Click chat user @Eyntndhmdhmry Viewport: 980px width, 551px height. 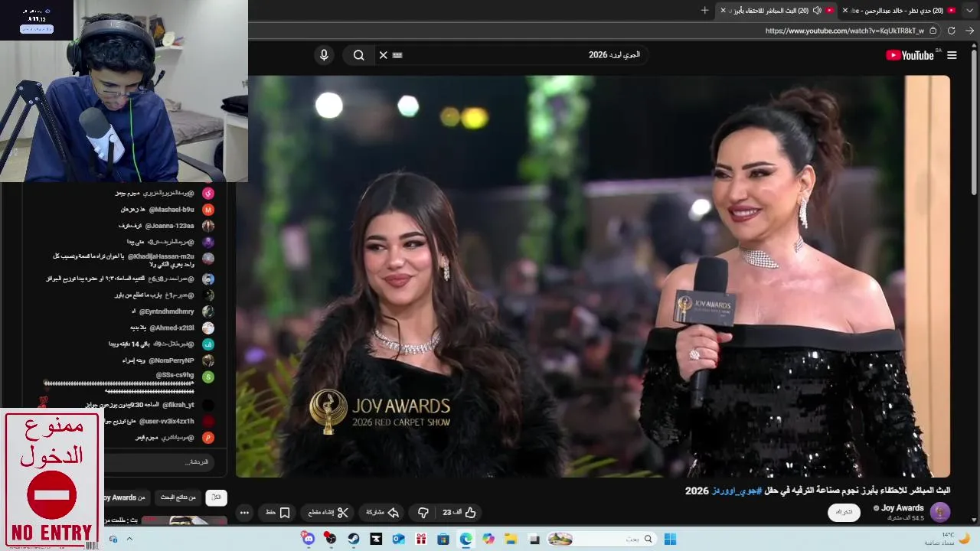tap(168, 311)
